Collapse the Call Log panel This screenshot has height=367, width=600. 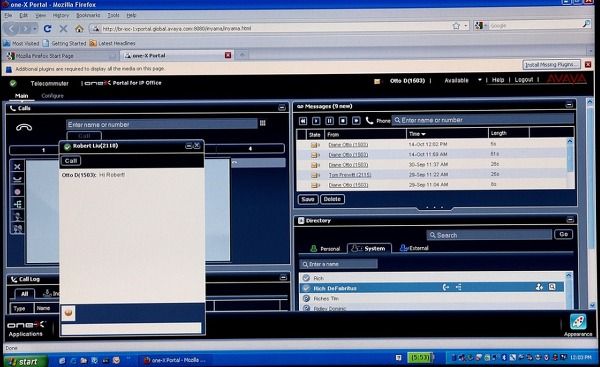(x=283, y=277)
